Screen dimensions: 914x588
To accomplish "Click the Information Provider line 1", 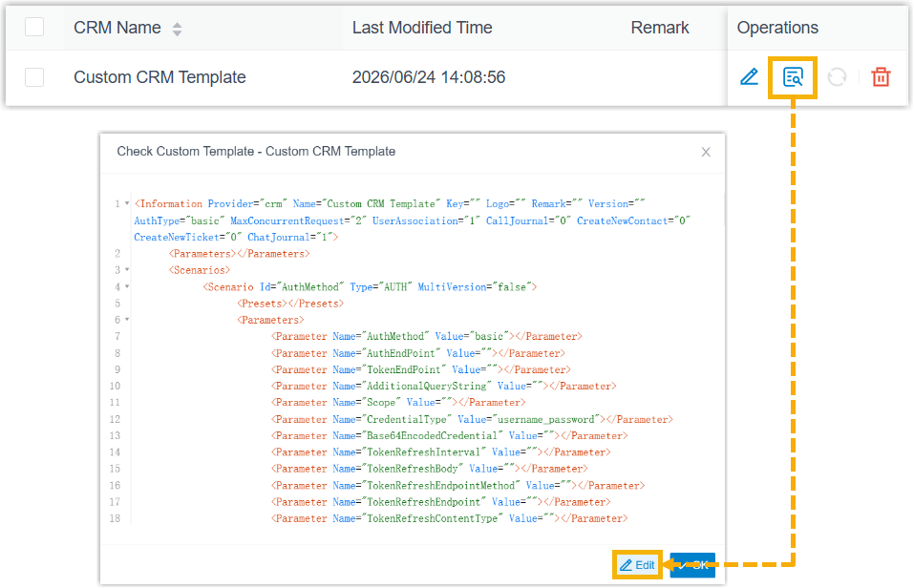I will 390,203.
